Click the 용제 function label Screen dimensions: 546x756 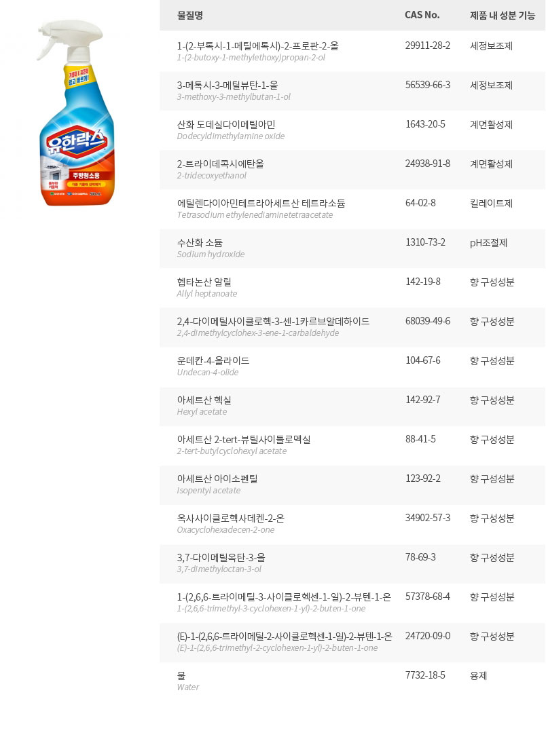pyautogui.click(x=478, y=675)
